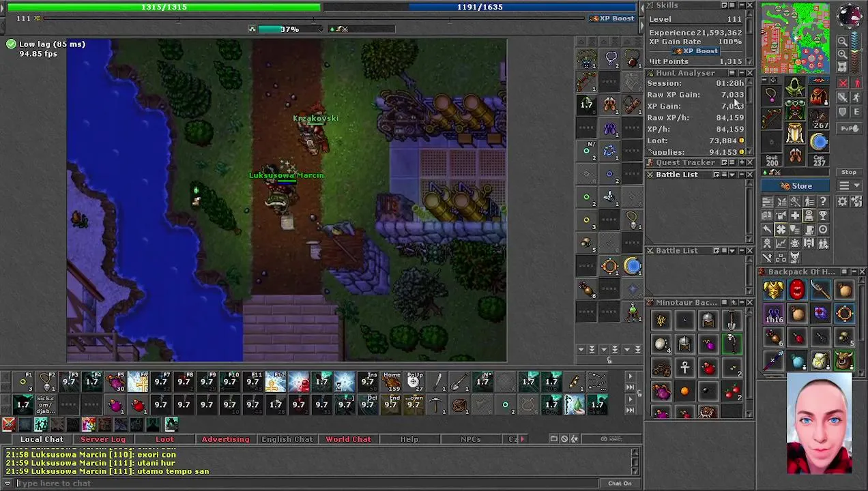Viewport: 868px width, 491px height.
Task: Switch to Server Log tab
Action: [x=103, y=439]
